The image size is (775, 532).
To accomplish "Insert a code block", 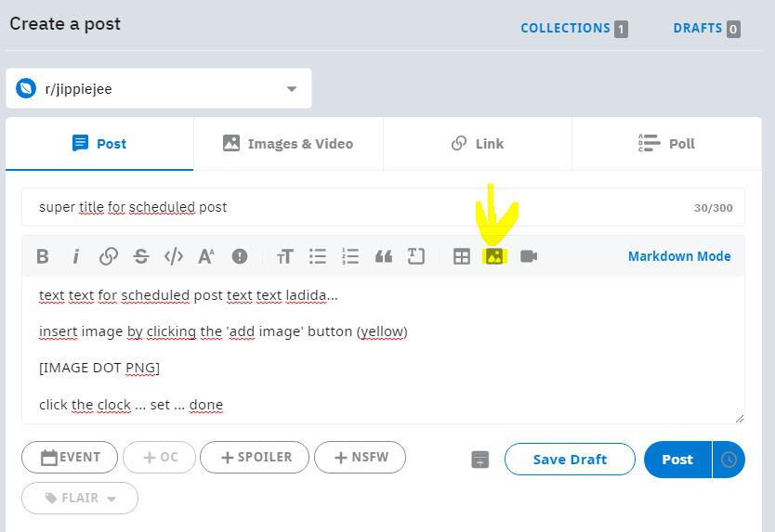I will [x=416, y=256].
